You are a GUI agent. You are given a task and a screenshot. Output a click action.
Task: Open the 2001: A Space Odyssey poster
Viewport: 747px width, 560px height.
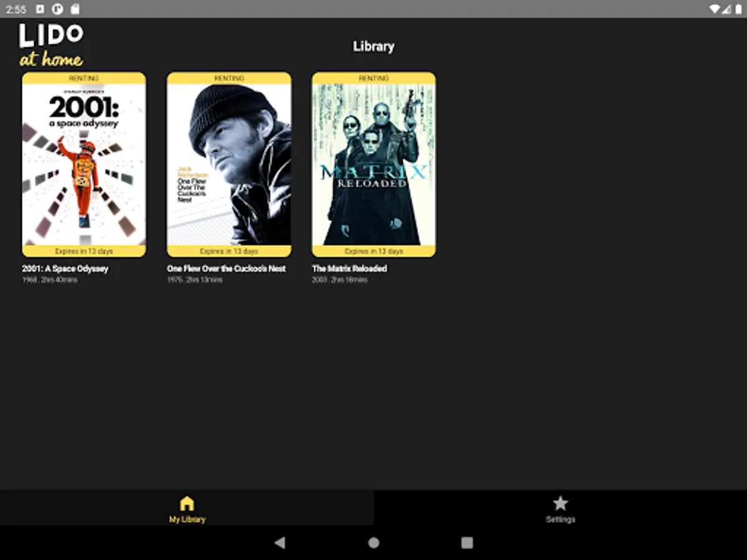[84, 165]
